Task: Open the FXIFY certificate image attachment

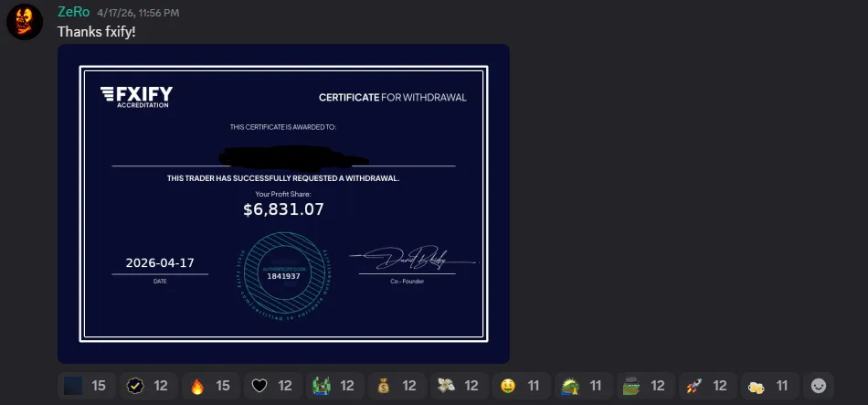Action: point(283,204)
